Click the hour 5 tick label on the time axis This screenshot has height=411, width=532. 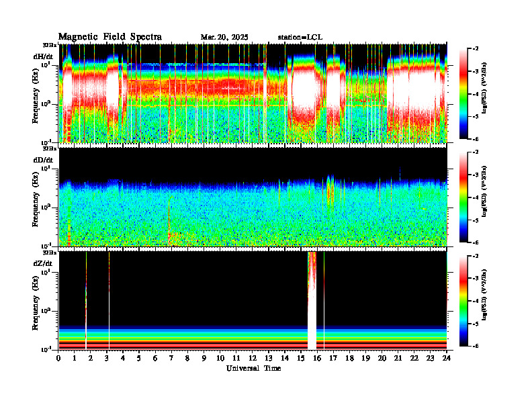[x=139, y=359]
